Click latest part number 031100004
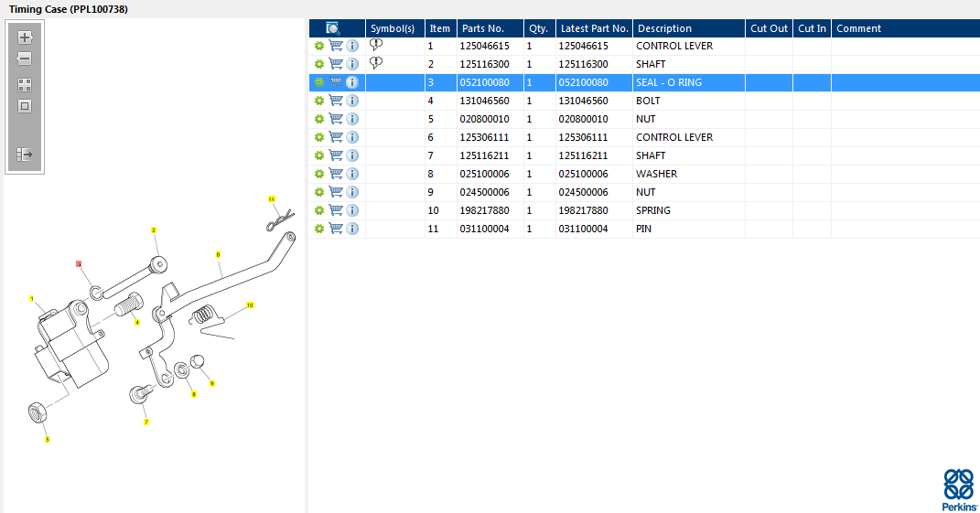Image resolution: width=980 pixels, height=513 pixels. click(x=583, y=229)
